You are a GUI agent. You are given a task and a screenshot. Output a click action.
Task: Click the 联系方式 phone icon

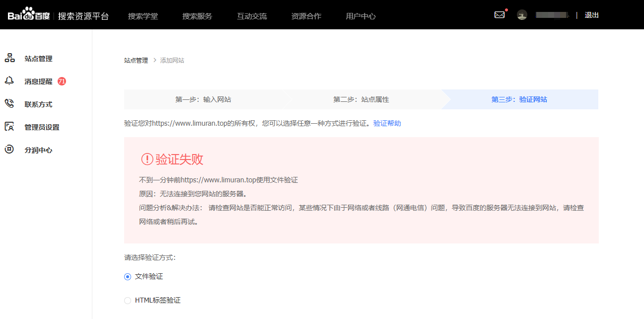pyautogui.click(x=9, y=104)
